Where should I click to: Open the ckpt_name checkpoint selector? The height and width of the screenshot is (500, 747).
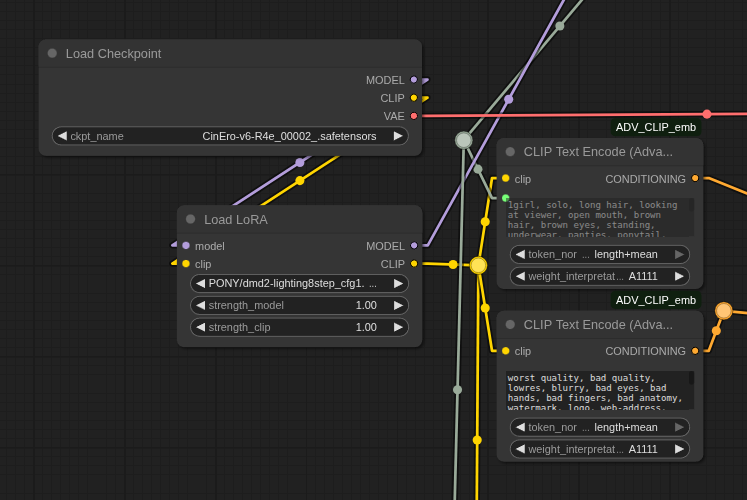[x=230, y=136]
